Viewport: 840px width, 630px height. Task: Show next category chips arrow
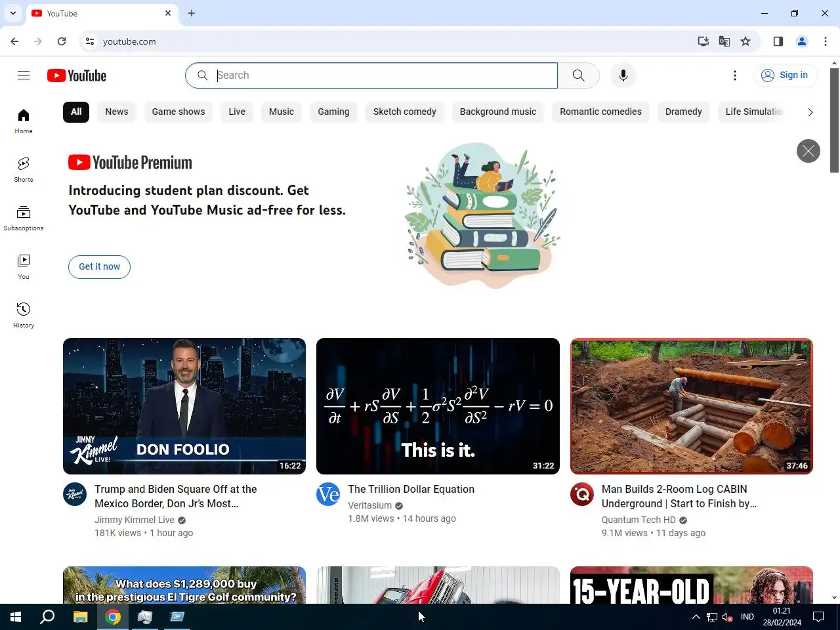click(x=810, y=112)
